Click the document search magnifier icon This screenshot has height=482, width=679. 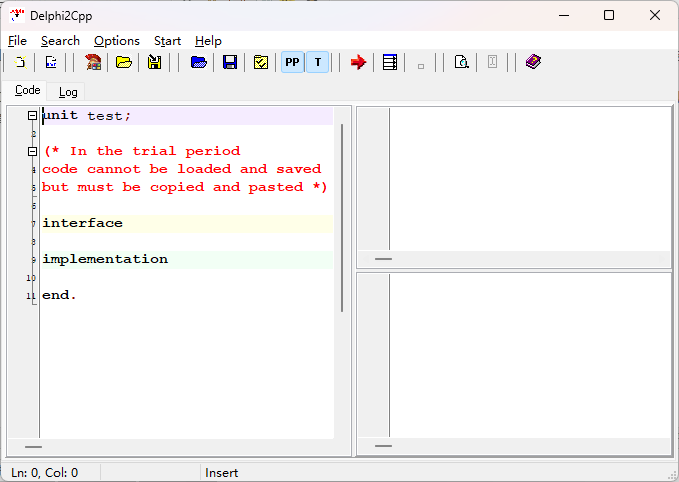coord(462,62)
